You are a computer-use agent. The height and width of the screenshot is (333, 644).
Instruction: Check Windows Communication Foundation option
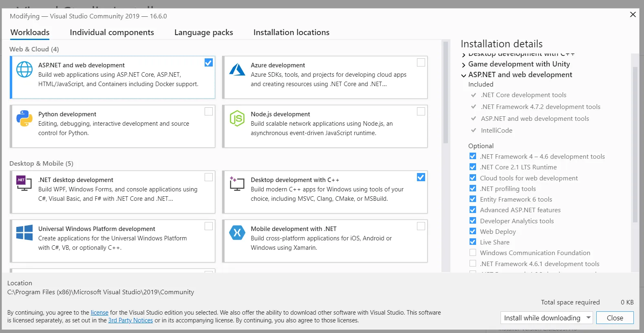click(x=473, y=253)
